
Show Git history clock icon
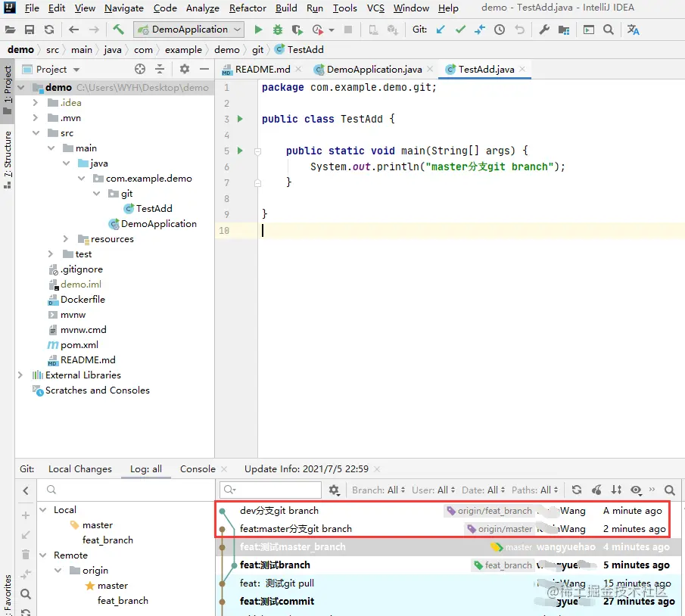(x=500, y=30)
